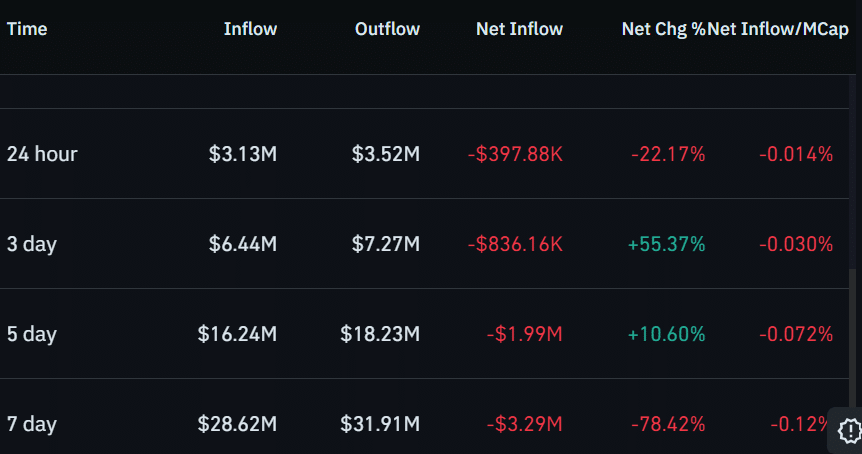
Task: Click the $7.27M outflow value
Action: 386,244
